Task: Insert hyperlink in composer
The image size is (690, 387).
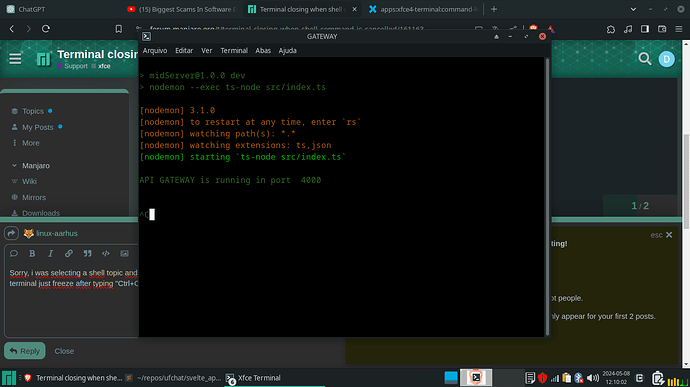Action: [x=69, y=254]
